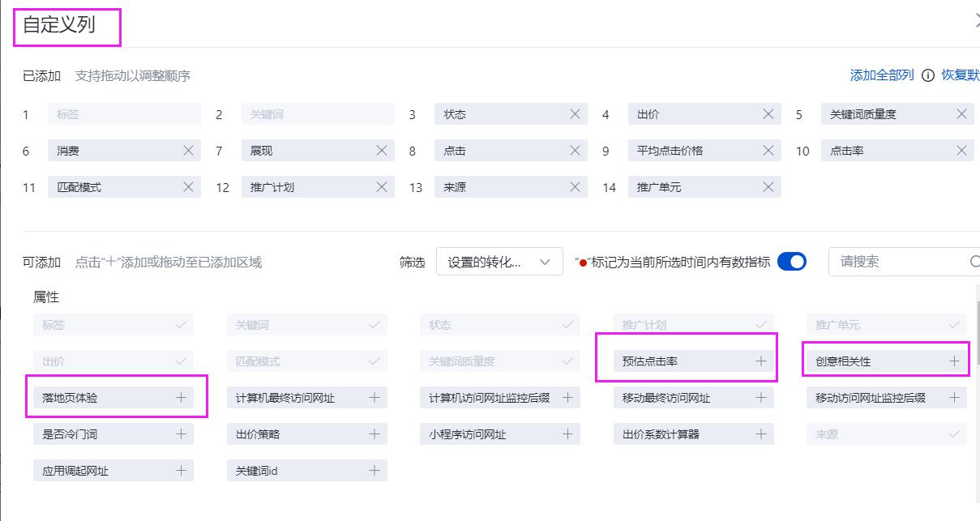
Task: Click the 属性 section heading
Action: pyautogui.click(x=46, y=297)
